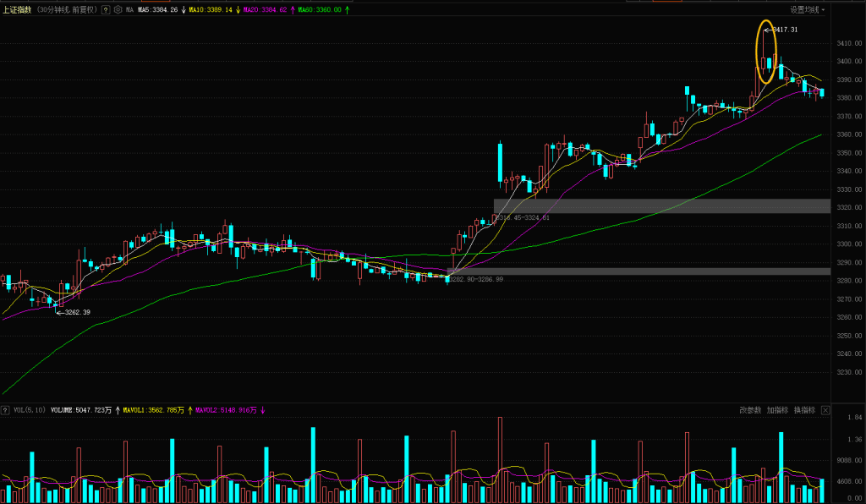Click the MA indicator name label
The image size is (866, 504).
[129, 9]
